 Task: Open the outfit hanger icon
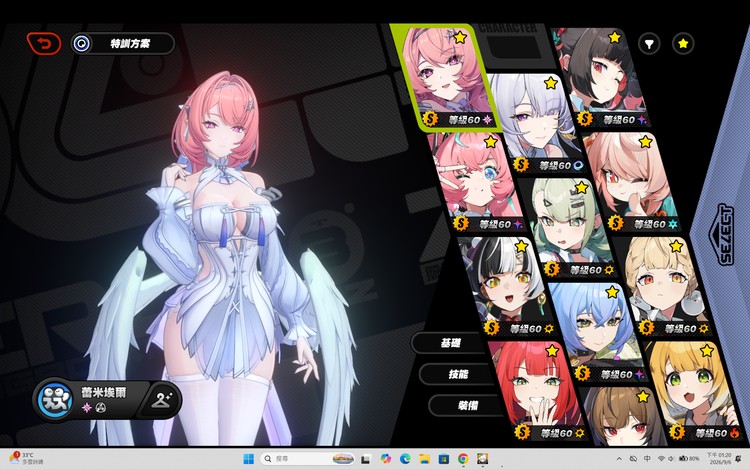pyautogui.click(x=162, y=400)
